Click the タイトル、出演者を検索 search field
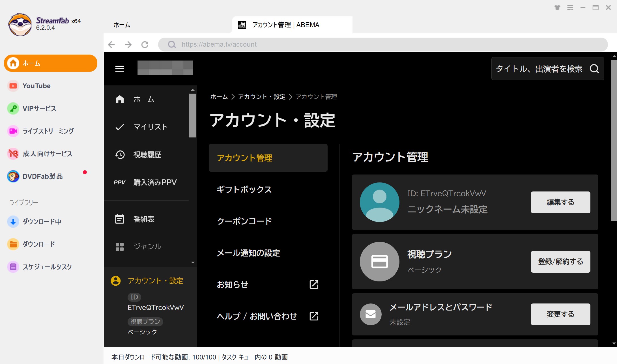 [x=539, y=69]
